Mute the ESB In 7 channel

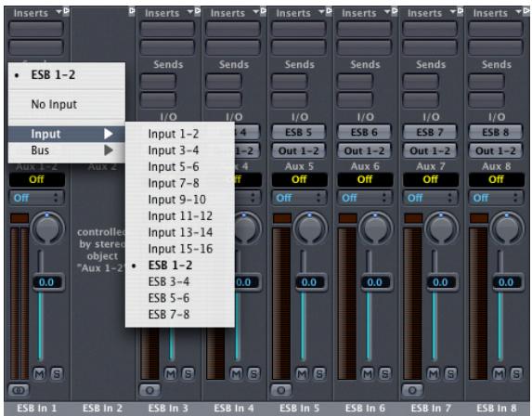click(434, 373)
